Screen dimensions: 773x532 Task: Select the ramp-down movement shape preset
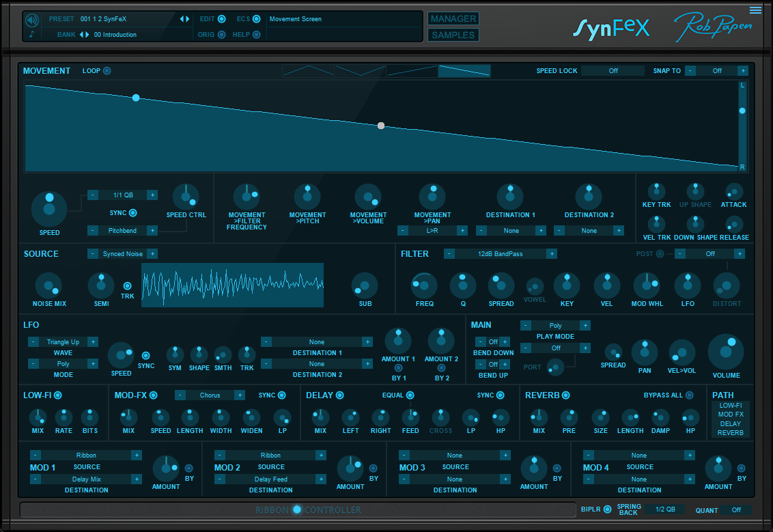click(x=464, y=71)
